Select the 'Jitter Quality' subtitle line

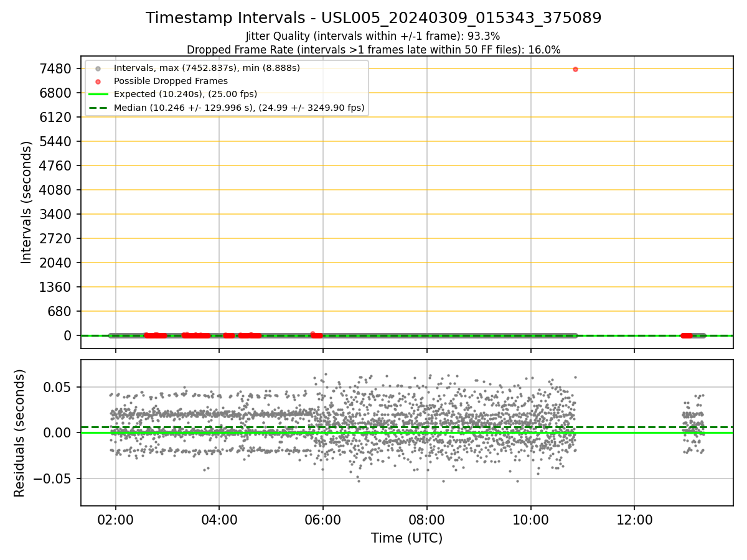(373, 37)
